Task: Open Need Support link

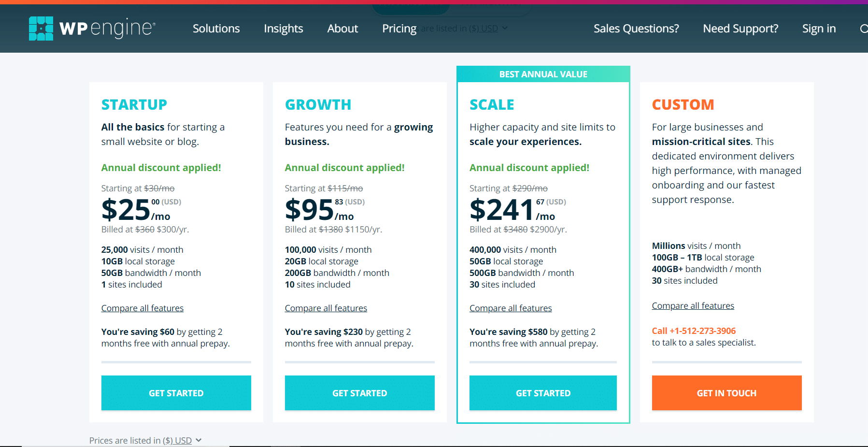Action: click(740, 29)
